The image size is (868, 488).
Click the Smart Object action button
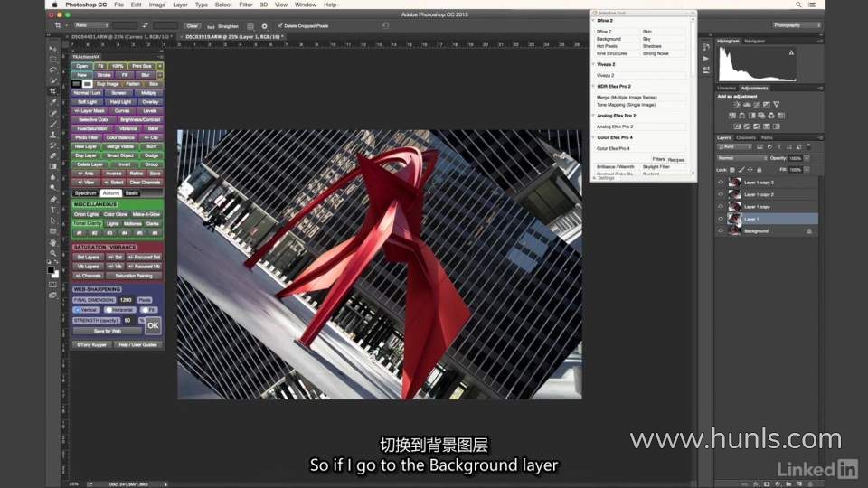120,155
